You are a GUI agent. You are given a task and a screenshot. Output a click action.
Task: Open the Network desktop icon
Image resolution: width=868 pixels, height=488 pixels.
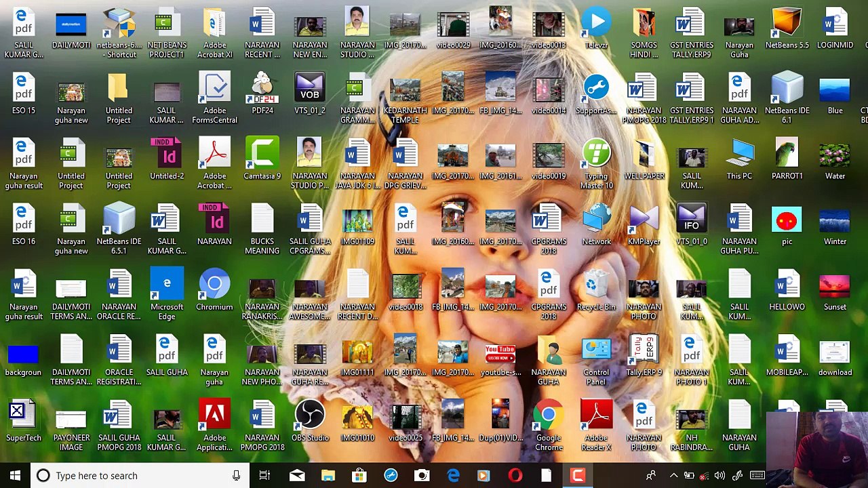[x=596, y=224]
